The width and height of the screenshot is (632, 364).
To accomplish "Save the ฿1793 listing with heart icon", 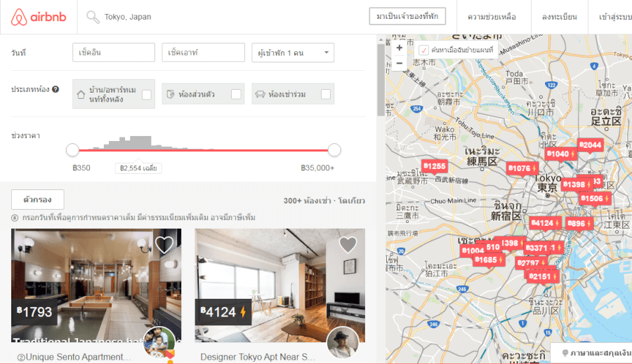I will pyautogui.click(x=164, y=245).
